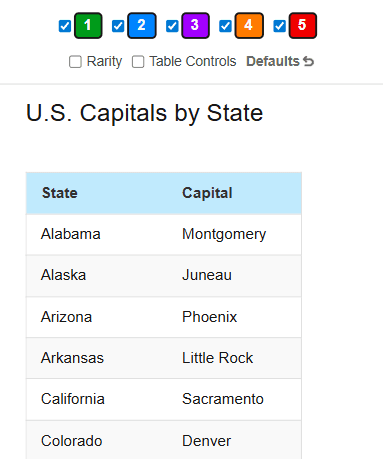Click the blue number 2 badge

click(x=142, y=26)
